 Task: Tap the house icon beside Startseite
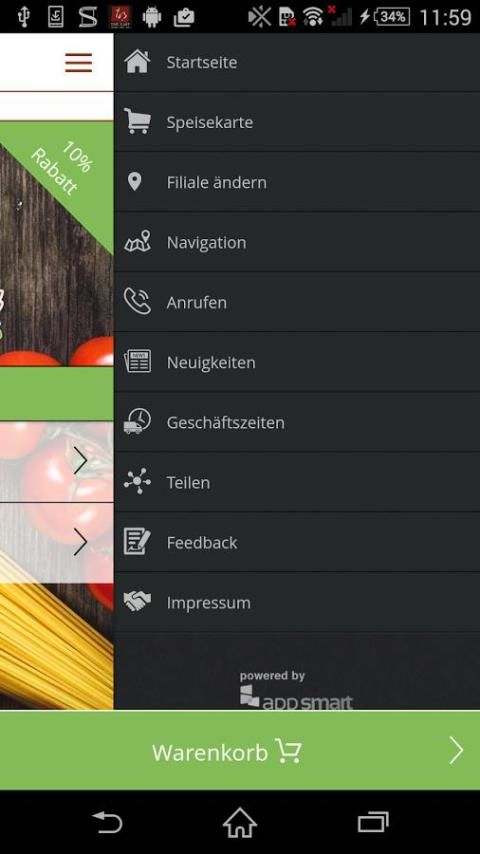tap(137, 62)
